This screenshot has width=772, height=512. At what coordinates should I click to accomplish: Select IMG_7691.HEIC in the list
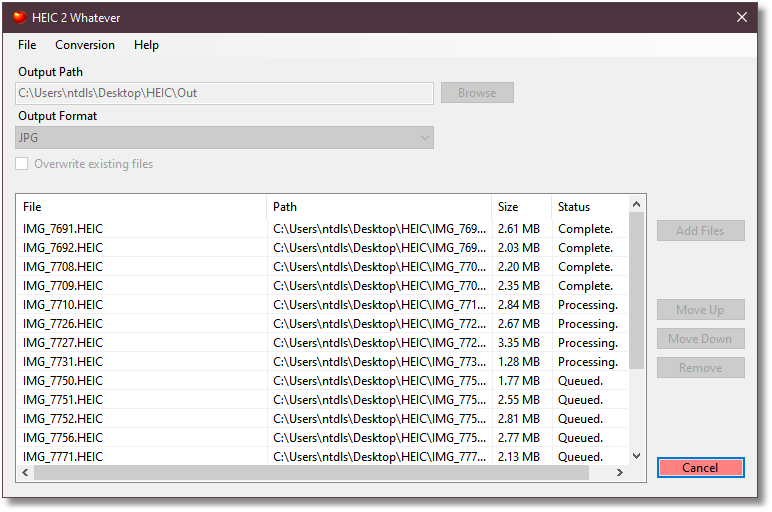click(x=63, y=229)
